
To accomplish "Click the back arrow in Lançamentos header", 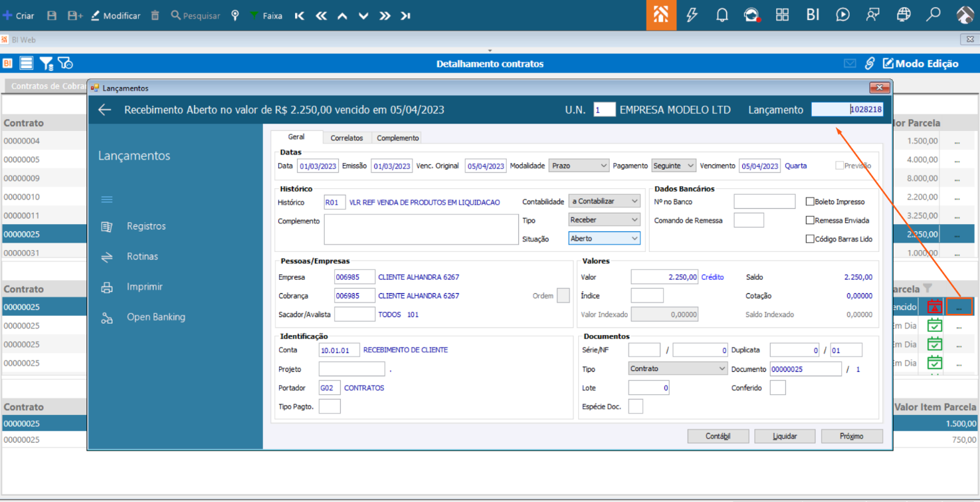I will click(x=105, y=110).
